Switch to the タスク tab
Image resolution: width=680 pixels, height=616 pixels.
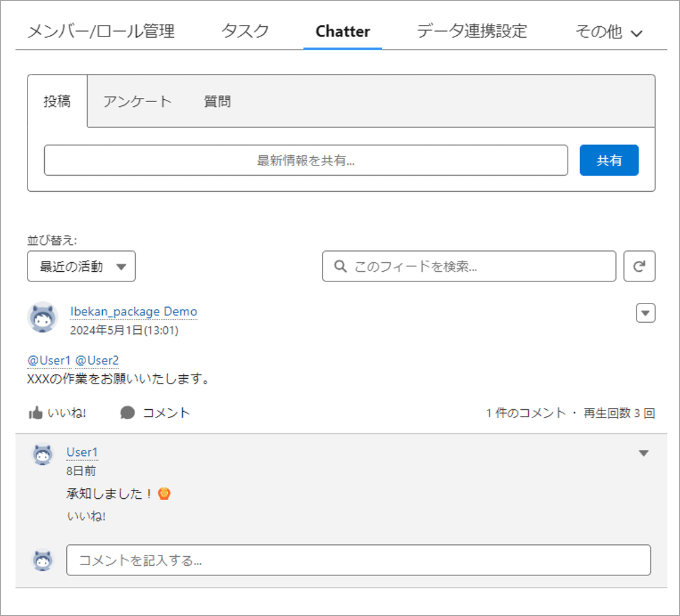coord(245,31)
